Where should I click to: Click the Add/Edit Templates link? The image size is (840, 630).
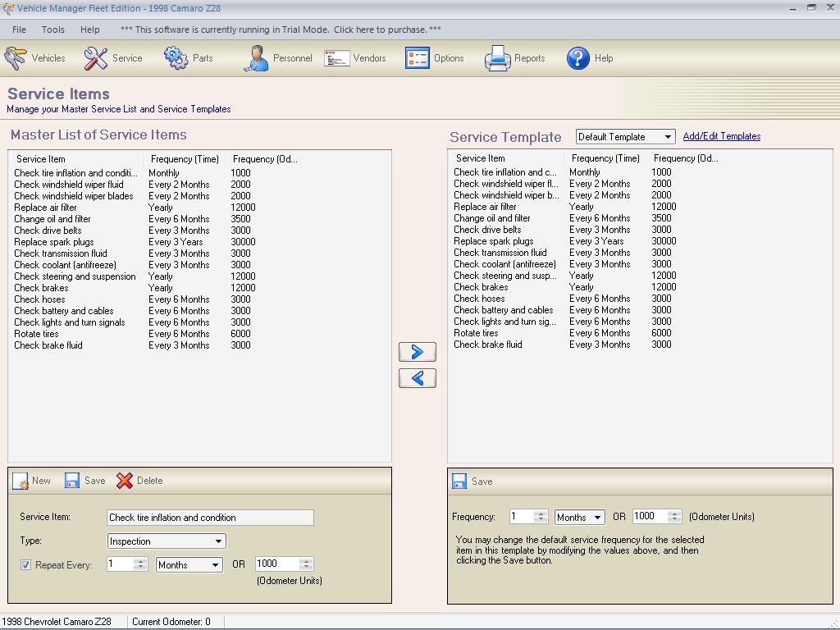[721, 136]
